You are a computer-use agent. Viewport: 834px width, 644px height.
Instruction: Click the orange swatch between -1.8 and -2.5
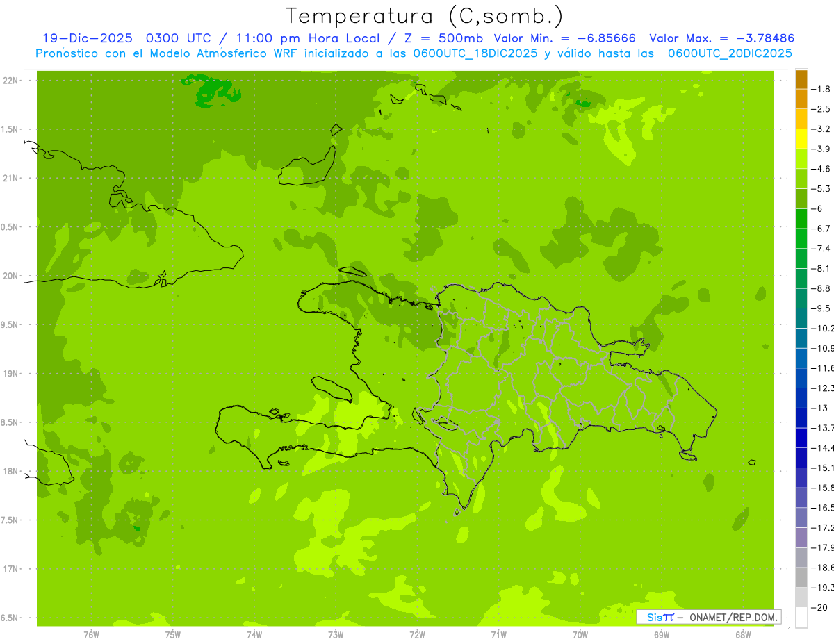point(801,99)
